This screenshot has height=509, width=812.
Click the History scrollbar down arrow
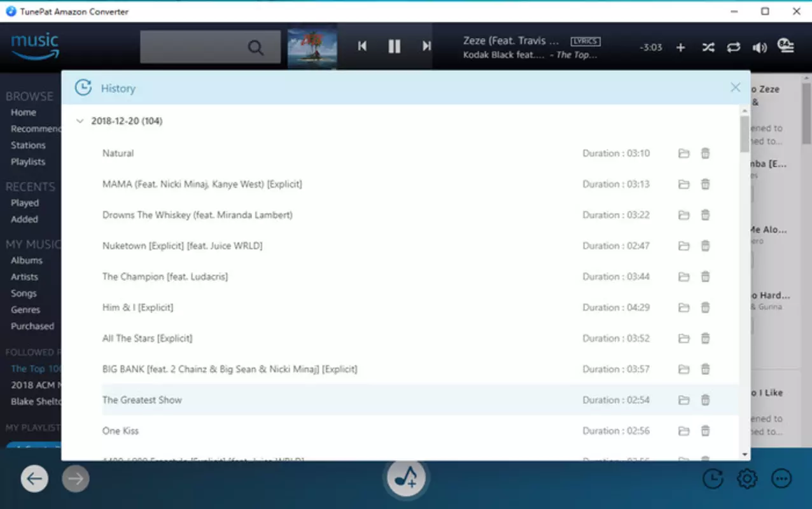pos(745,455)
